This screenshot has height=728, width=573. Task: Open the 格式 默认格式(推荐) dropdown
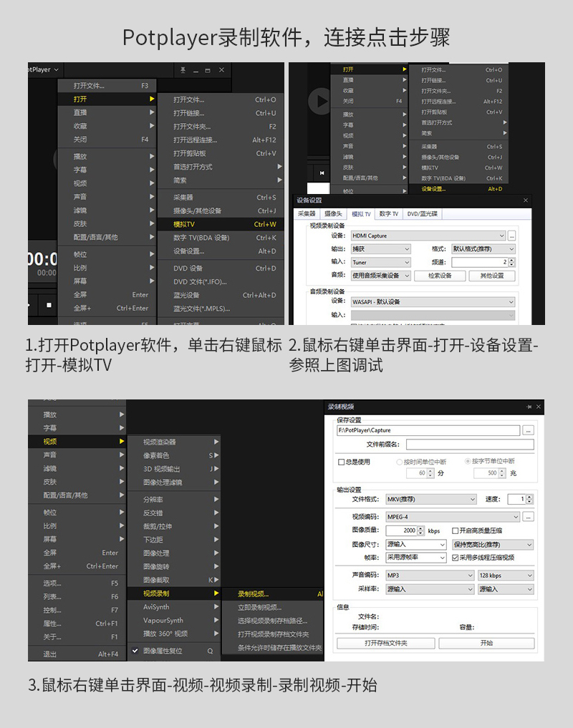[x=483, y=249]
